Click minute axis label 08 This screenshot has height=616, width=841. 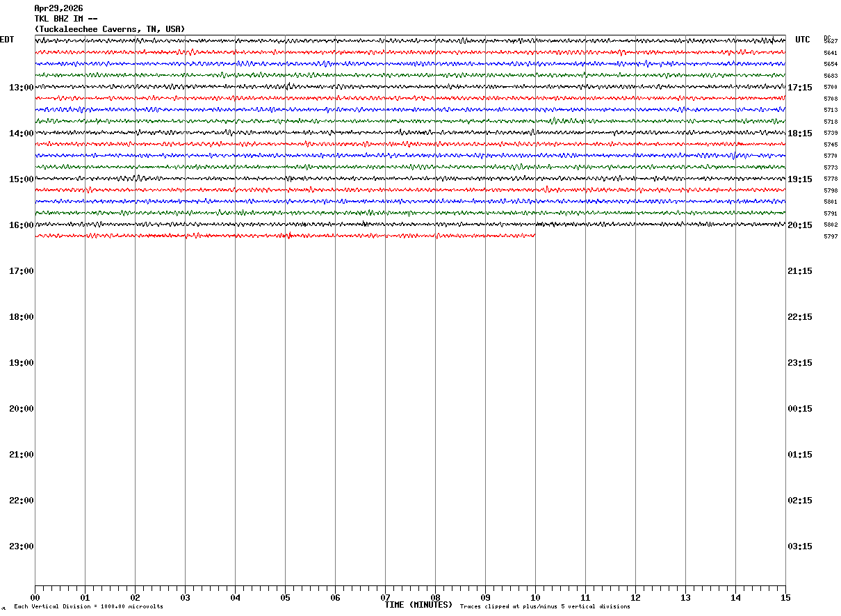(435, 597)
